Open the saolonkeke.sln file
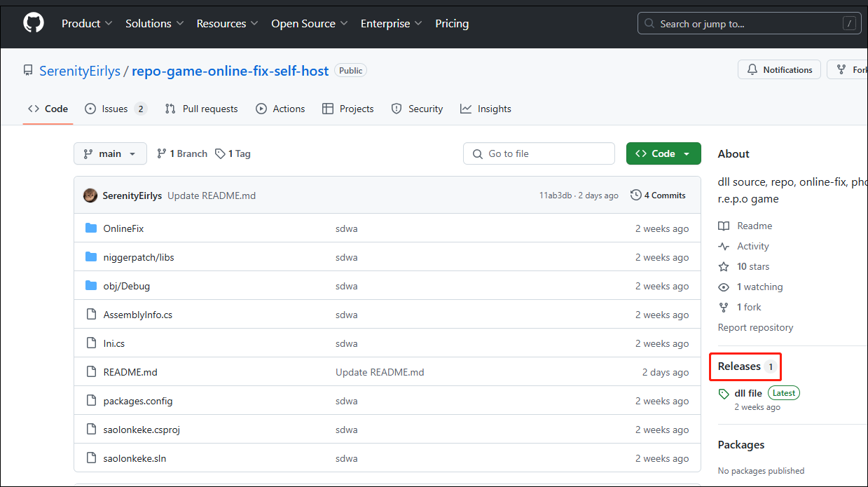 click(x=135, y=458)
